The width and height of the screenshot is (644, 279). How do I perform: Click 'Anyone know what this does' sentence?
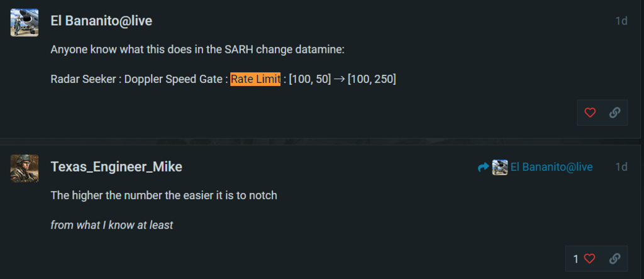point(197,50)
